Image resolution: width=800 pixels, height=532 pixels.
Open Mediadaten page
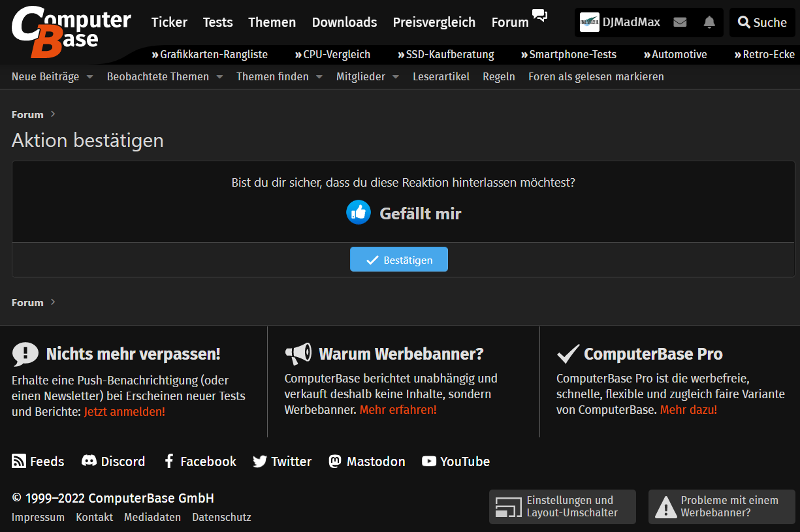tap(153, 517)
